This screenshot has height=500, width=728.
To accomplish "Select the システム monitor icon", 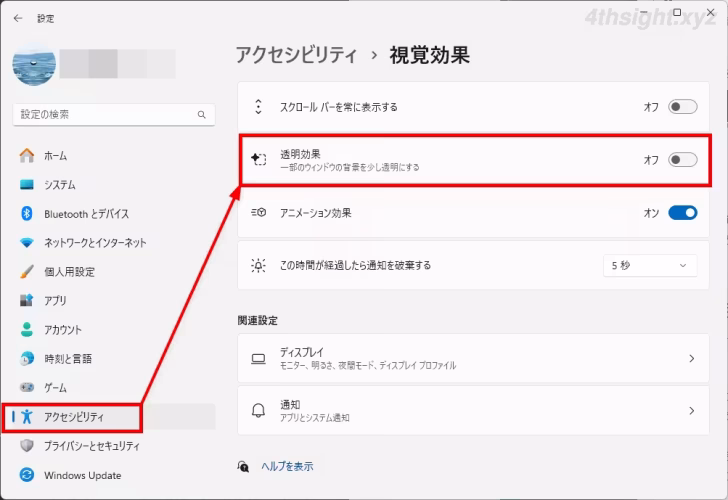I will [x=27, y=185].
